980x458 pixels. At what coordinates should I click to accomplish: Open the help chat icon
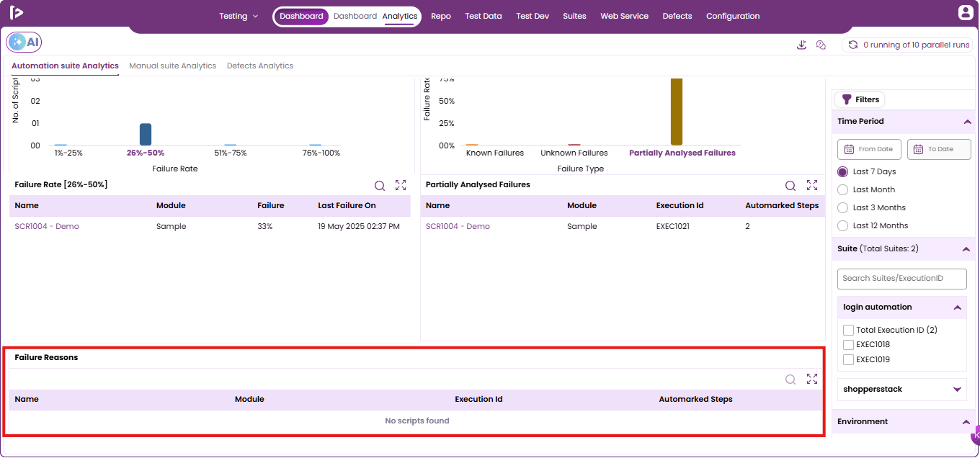(821, 45)
